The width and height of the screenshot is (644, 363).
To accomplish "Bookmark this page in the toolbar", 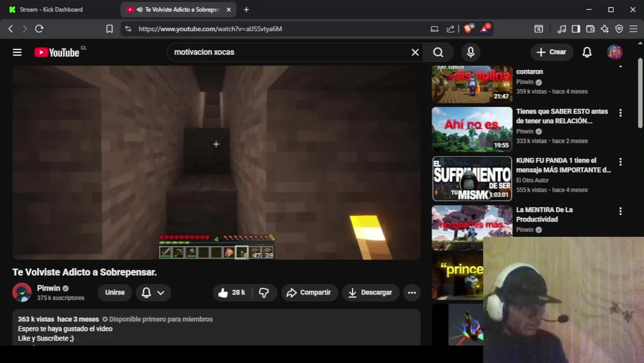I will click(109, 29).
